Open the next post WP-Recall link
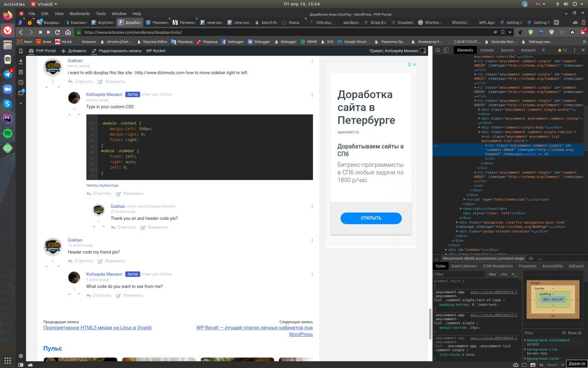 pos(254,331)
